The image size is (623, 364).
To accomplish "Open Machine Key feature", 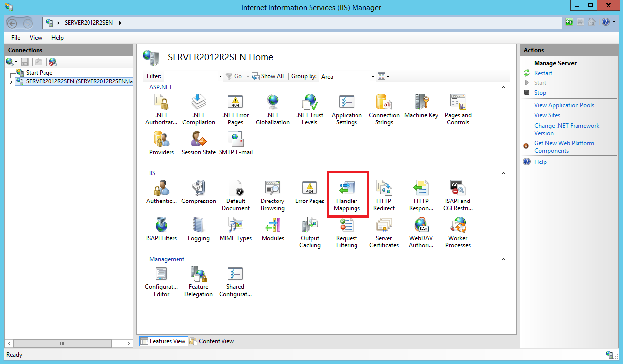I will (421, 106).
